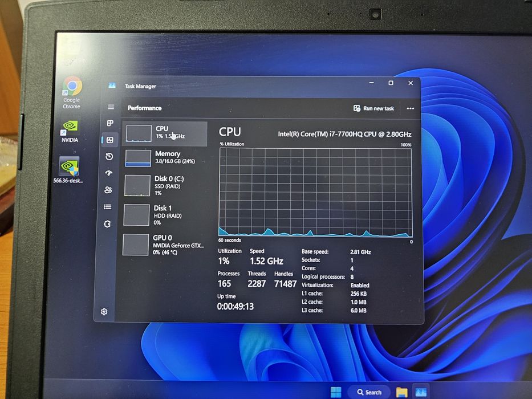Viewport: 532px width, 399px height.
Task: Select Disk 1 HDD entry
Action: (x=164, y=215)
